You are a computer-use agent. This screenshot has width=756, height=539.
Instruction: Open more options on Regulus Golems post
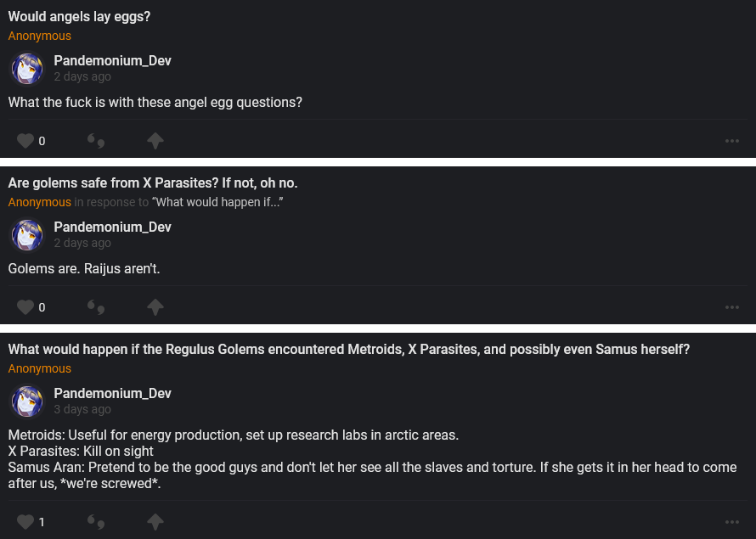pyautogui.click(x=732, y=521)
